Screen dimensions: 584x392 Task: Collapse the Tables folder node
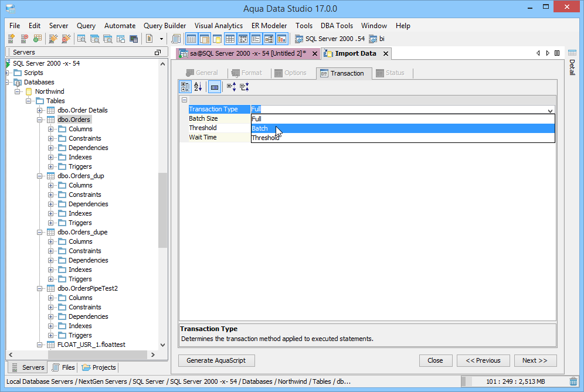click(x=28, y=101)
